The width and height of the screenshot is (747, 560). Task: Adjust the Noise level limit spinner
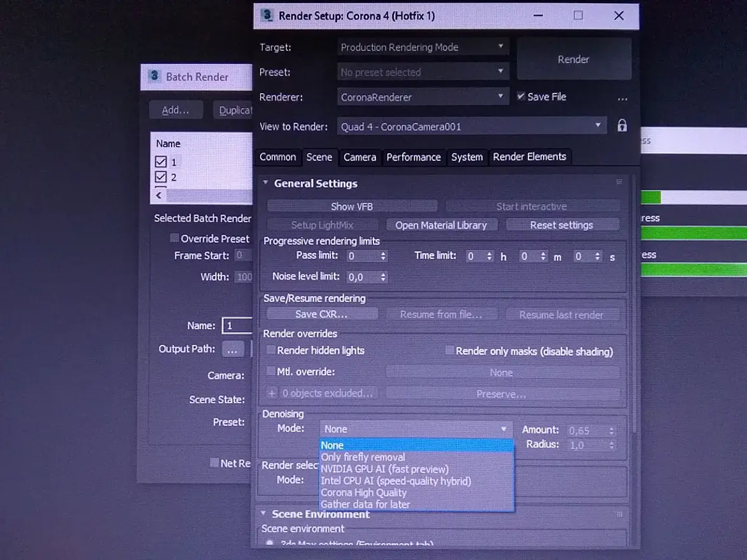[x=383, y=277]
